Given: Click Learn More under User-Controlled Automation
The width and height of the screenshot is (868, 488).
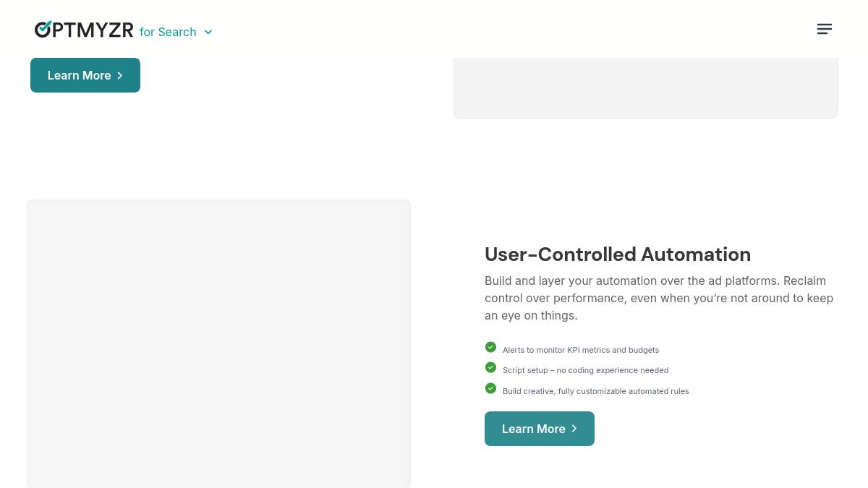Looking at the screenshot, I should pos(540,429).
